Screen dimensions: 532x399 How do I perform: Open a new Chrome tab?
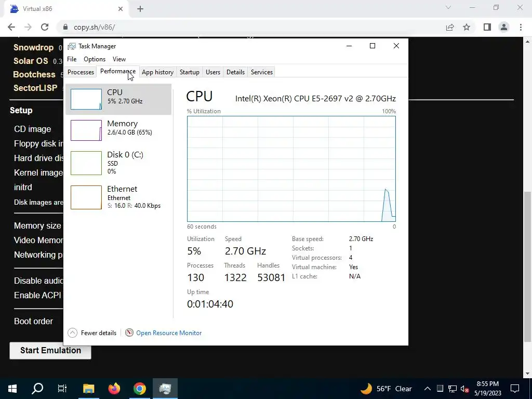[140, 9]
